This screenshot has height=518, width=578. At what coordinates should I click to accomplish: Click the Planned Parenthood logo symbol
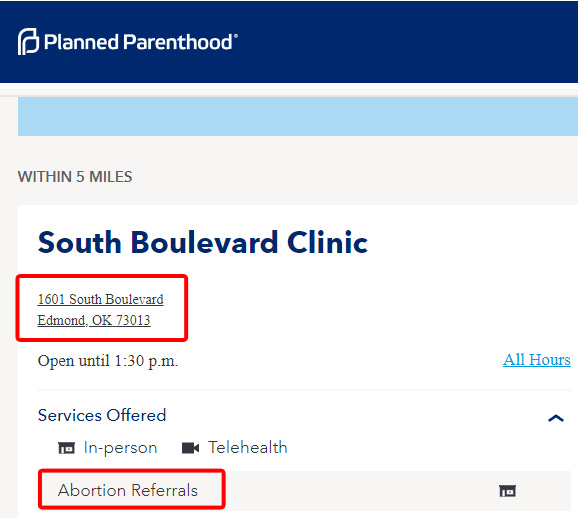point(28,41)
